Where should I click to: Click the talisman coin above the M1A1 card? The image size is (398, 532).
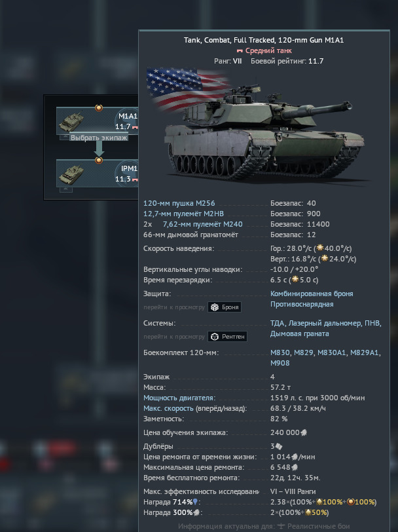coord(99,108)
